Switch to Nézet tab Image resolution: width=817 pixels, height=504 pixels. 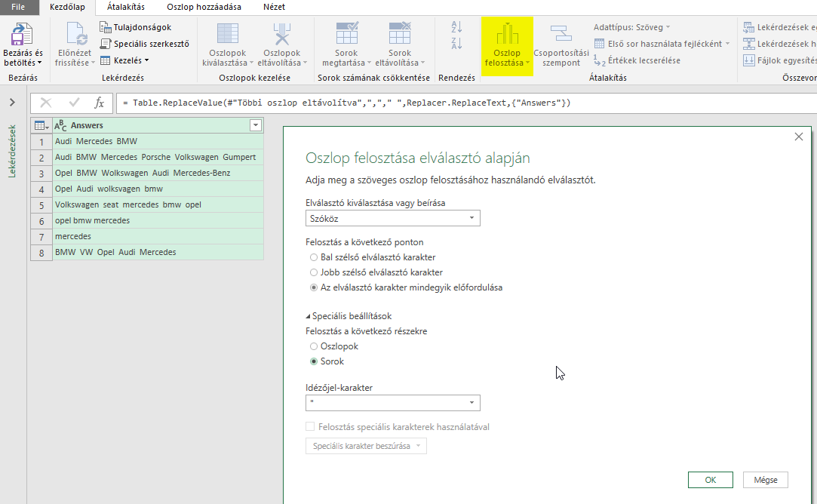point(274,8)
